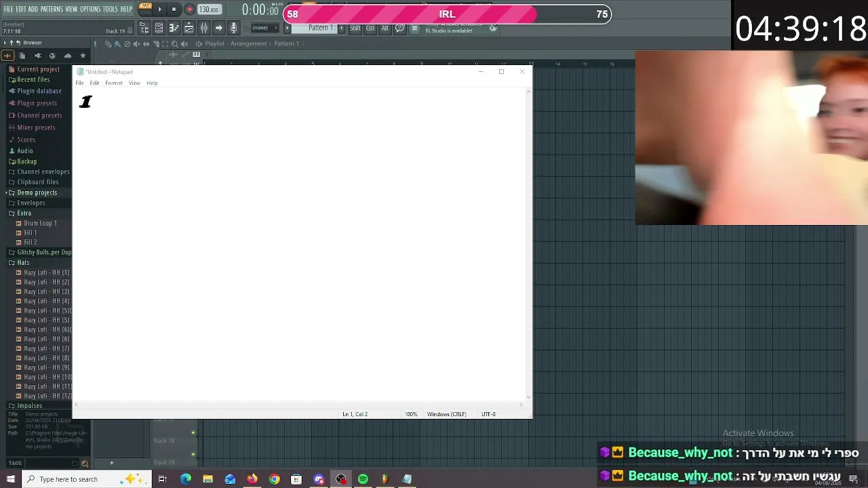The image size is (868, 488).
Task: Open the FL Studio PATTERNS menu
Action: pos(52,9)
